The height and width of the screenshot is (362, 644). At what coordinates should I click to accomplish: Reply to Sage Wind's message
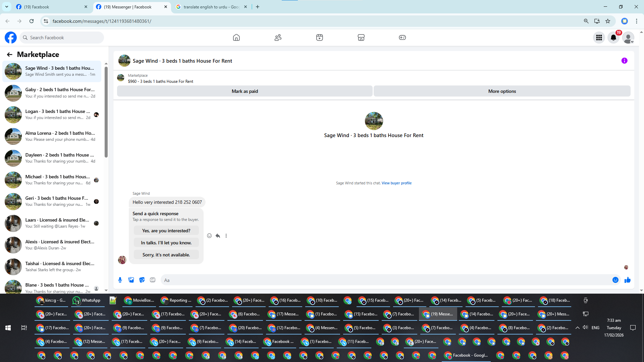[x=218, y=236]
